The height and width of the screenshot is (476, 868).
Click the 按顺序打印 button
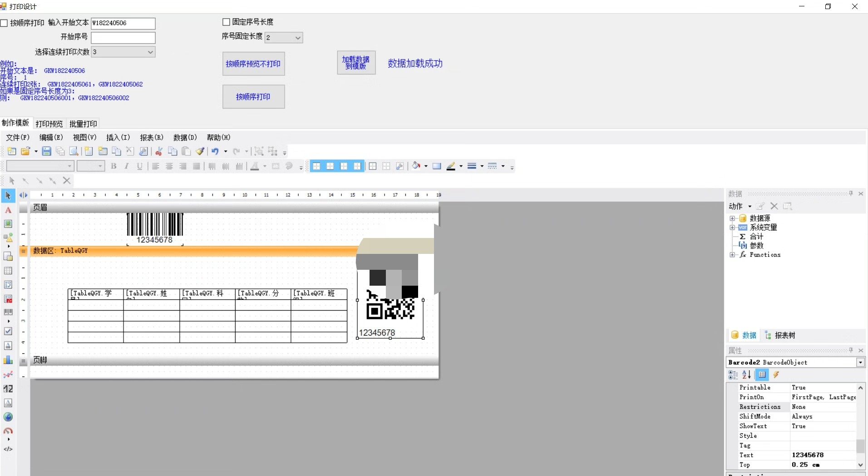coord(253,97)
